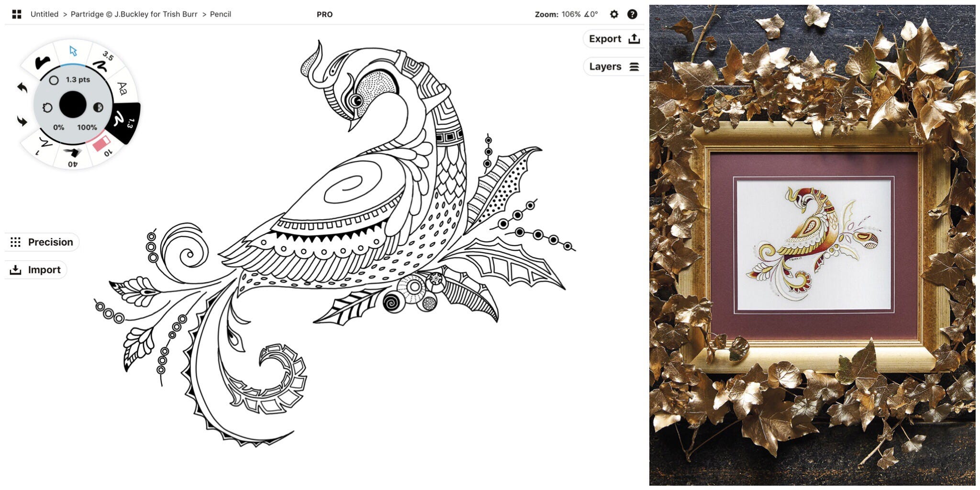The image size is (980, 490).
Task: Adjust the 0% smoothing value
Action: pyautogui.click(x=59, y=127)
